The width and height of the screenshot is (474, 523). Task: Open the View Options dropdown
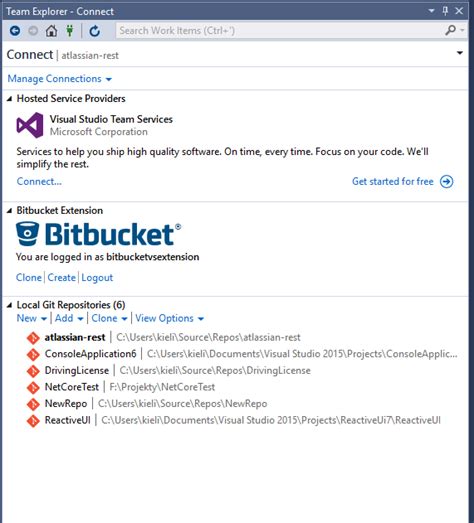tap(169, 318)
